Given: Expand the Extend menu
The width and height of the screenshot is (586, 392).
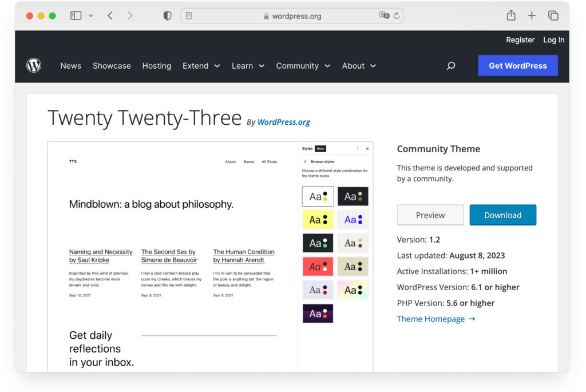Looking at the screenshot, I should pyautogui.click(x=201, y=66).
